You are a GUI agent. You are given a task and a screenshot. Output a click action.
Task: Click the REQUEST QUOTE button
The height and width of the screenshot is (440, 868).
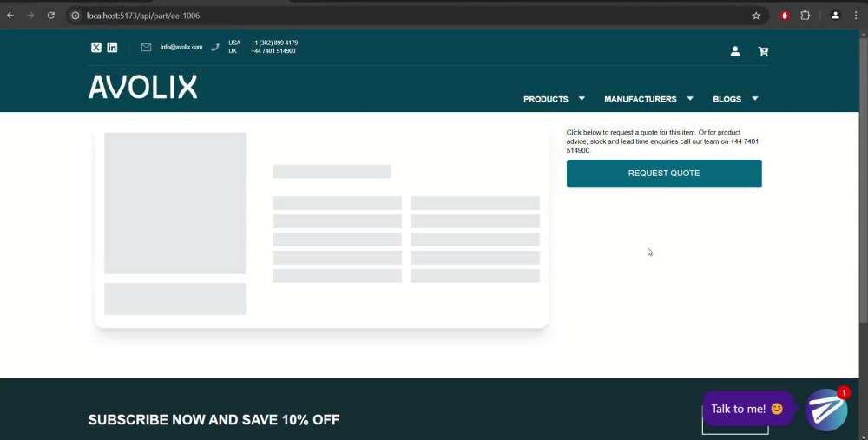click(x=664, y=174)
